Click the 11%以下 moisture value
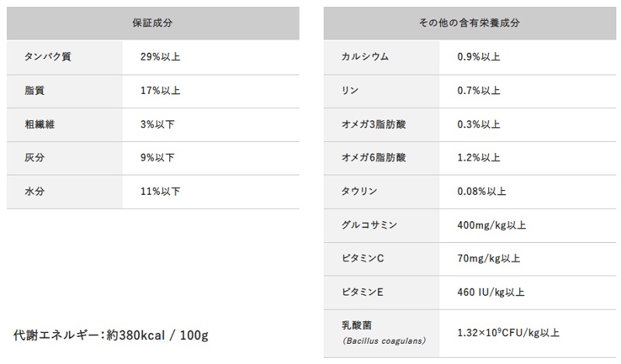Viewport: 621px width, 364px height. pyautogui.click(x=161, y=191)
